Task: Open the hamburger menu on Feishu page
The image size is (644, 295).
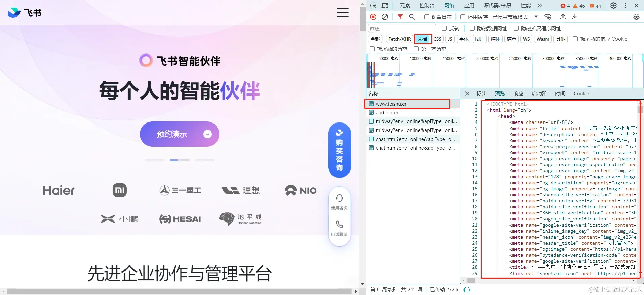Action: tap(343, 13)
